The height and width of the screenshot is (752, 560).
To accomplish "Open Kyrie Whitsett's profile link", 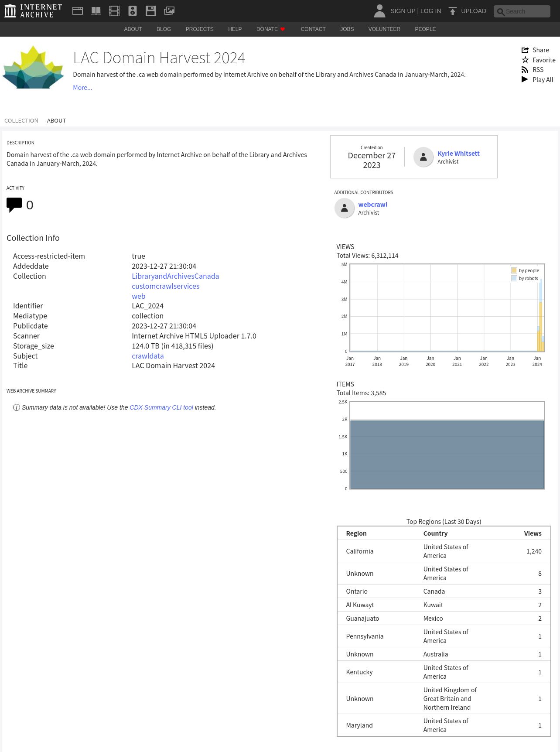I will click(458, 154).
